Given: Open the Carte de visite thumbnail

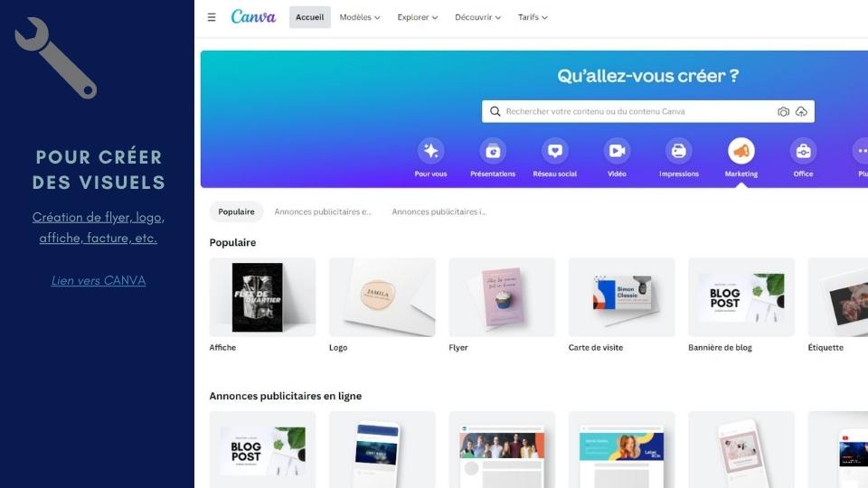Looking at the screenshot, I should point(622,297).
